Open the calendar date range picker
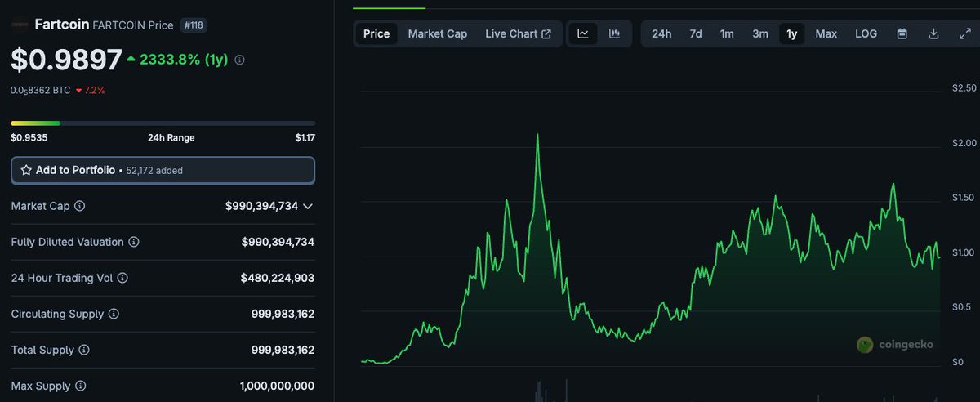 pos(902,34)
